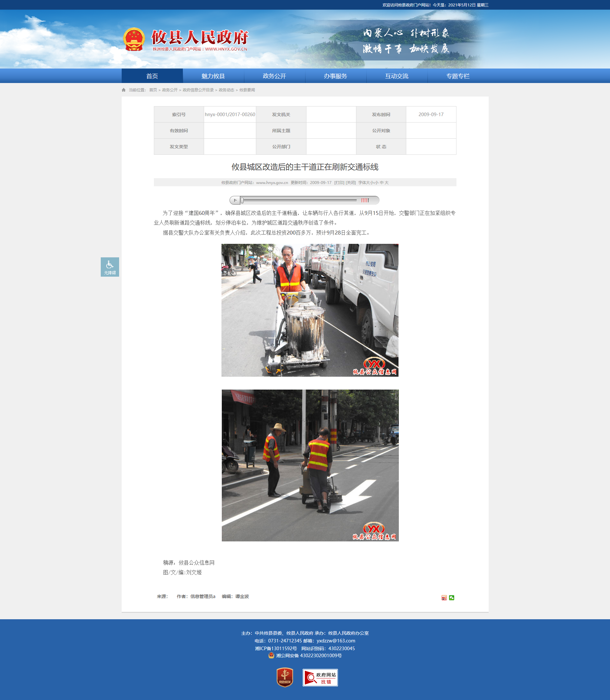Image resolution: width=610 pixels, height=700 pixels.
Task: Click the home icon in breadcrumb
Action: 124,90
